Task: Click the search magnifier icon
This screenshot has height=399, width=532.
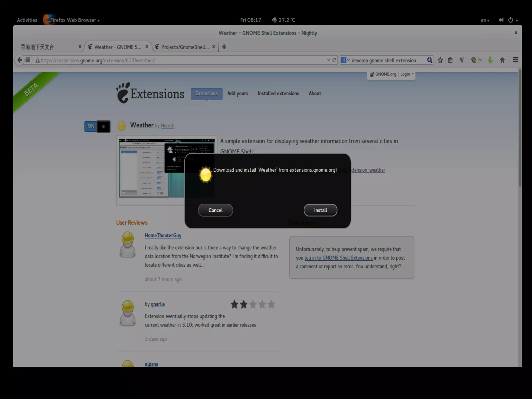Action: point(430,60)
